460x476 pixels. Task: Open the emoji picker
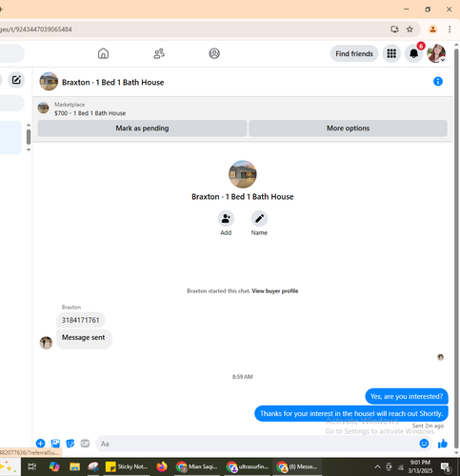(x=424, y=444)
